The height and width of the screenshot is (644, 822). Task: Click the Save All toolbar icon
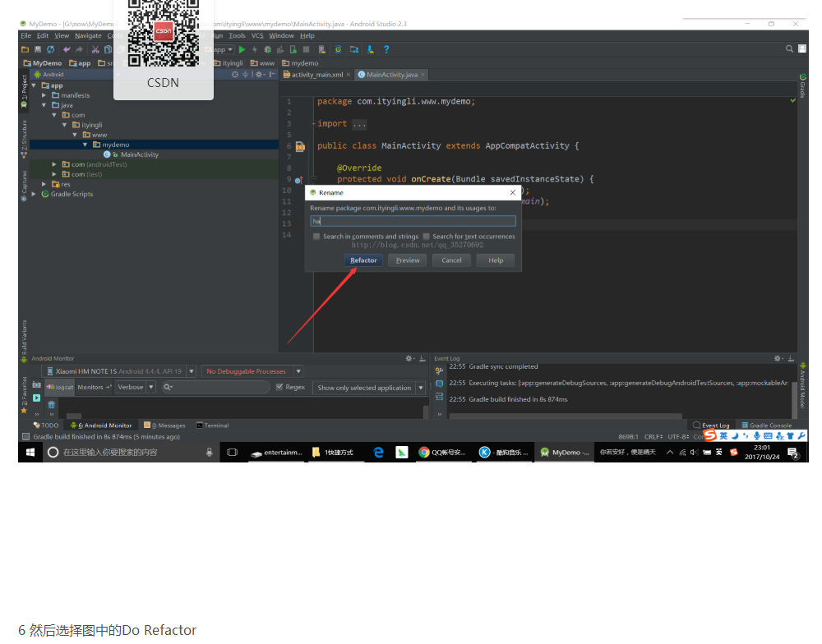38,49
